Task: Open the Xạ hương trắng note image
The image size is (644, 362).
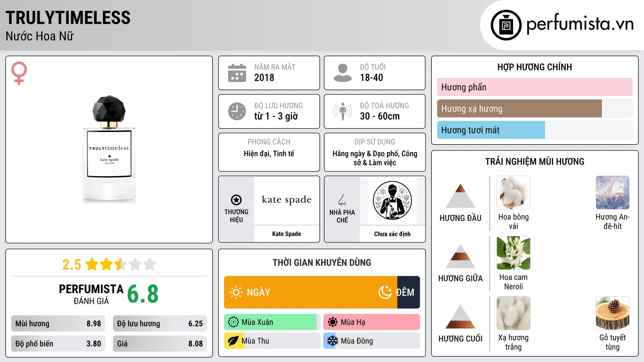Action: (x=514, y=313)
